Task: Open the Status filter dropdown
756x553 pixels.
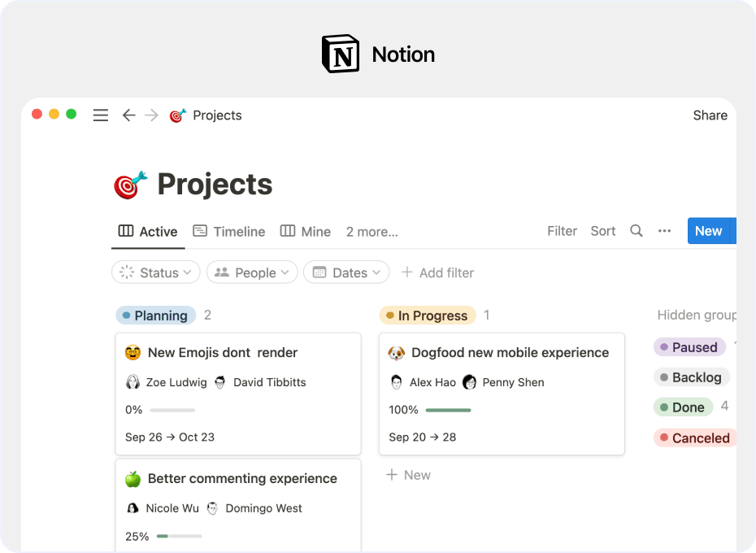Action: [156, 272]
